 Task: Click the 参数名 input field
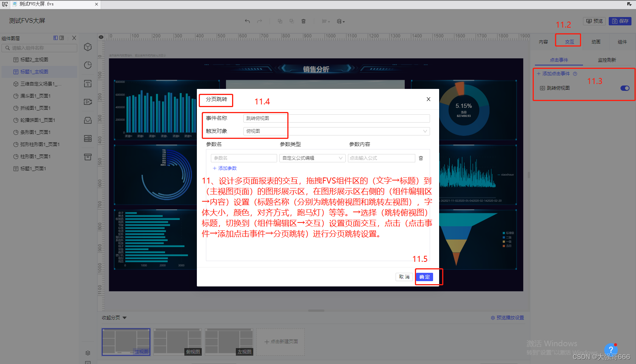pyautogui.click(x=244, y=158)
